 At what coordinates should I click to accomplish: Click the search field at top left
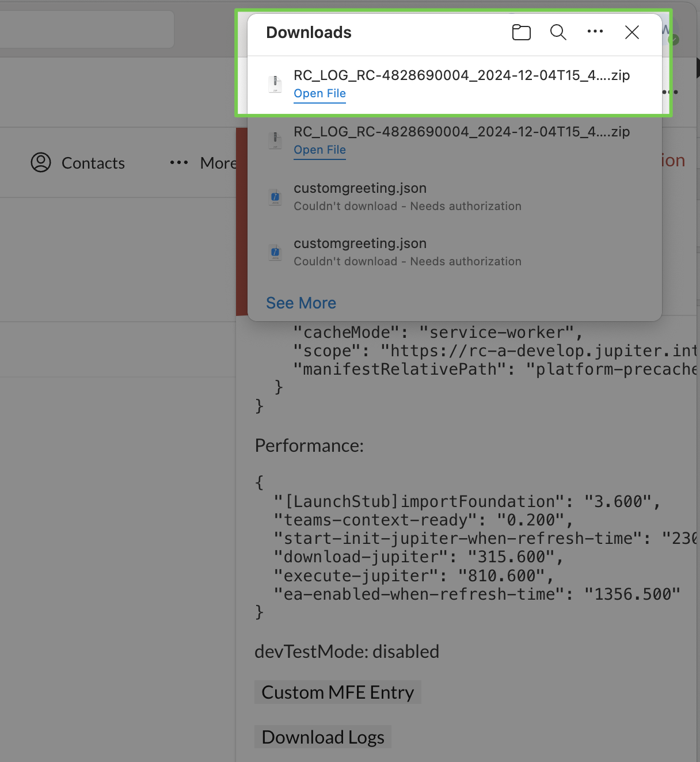point(86,29)
